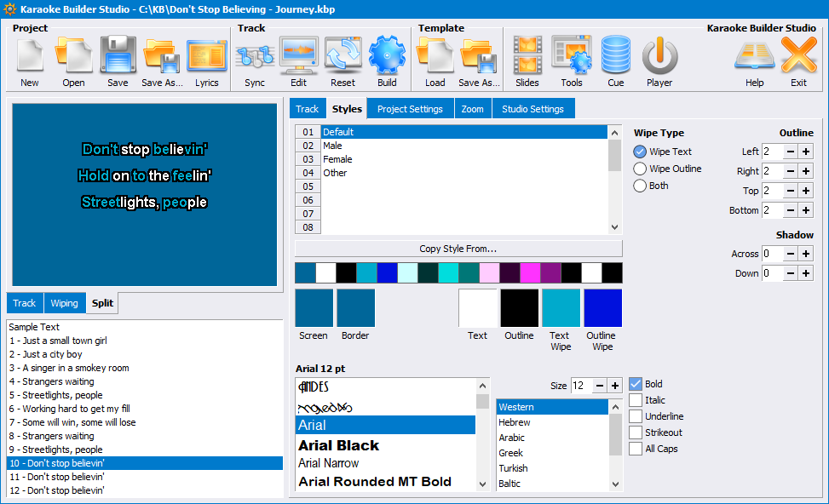
Task: Increase the Shadow Down value
Action: pyautogui.click(x=805, y=273)
